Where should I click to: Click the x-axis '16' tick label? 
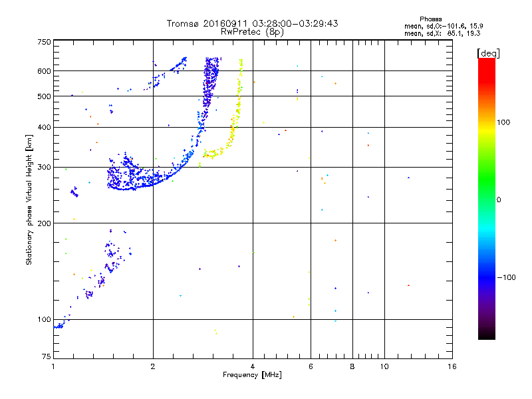coord(452,366)
